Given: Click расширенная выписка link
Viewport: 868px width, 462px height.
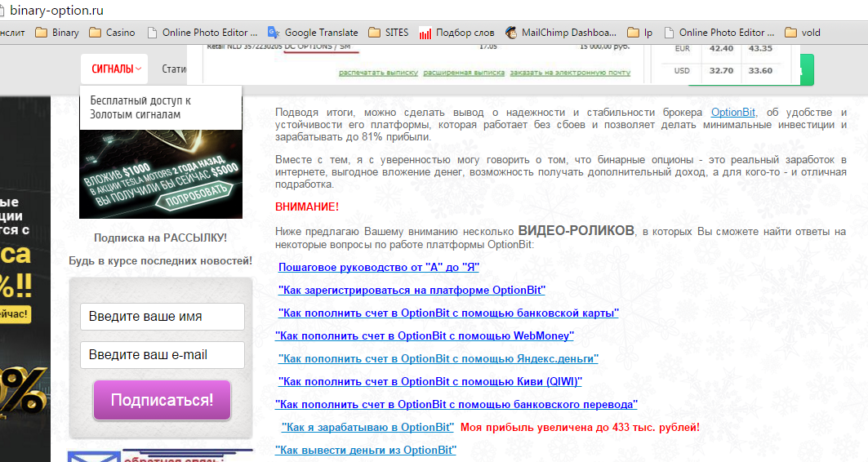Looking at the screenshot, I should 464,73.
